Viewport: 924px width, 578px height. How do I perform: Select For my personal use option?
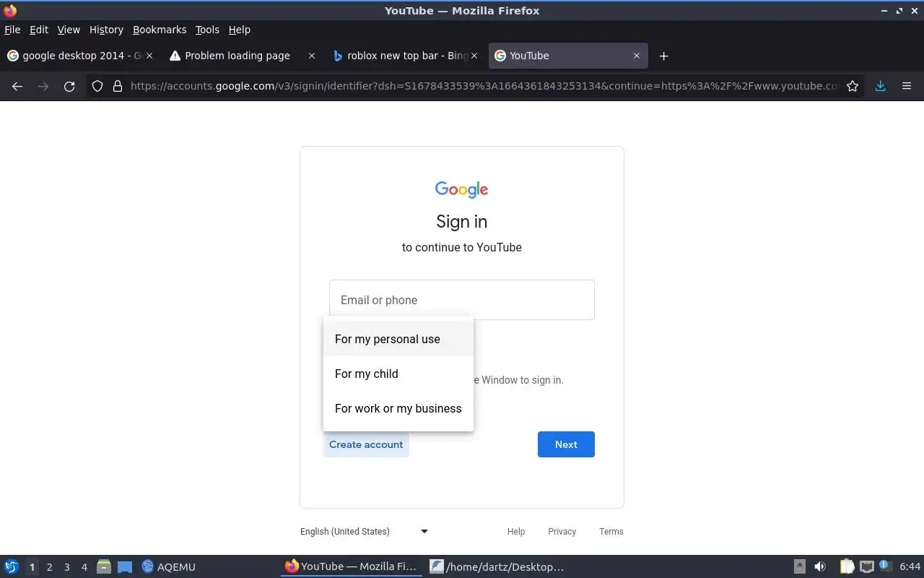pos(398,339)
